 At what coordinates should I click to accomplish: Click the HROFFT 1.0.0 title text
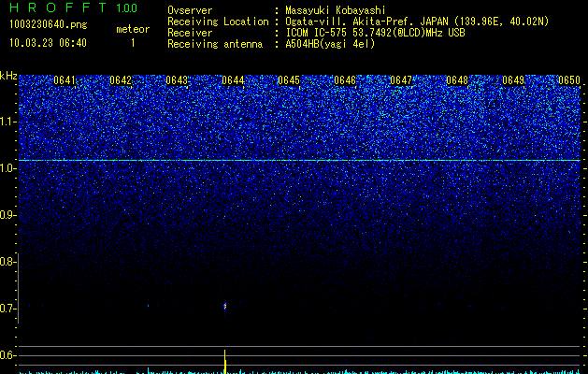(x=74, y=7)
